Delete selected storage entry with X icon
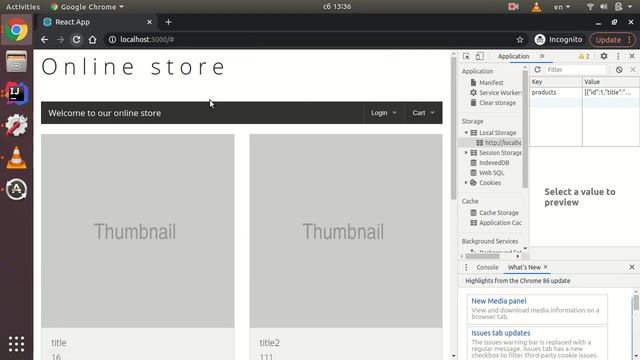Screen dimensions: 640x360 [633, 70]
